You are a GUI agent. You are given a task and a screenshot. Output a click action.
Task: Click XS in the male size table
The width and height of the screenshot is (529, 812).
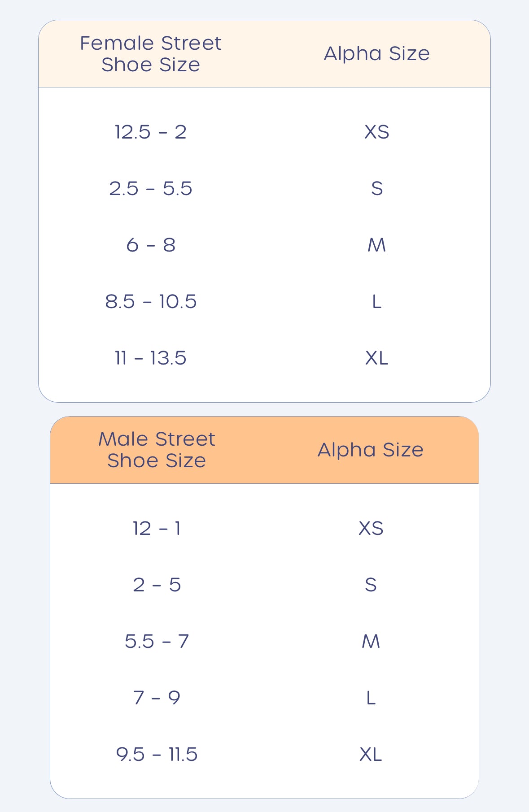click(x=371, y=528)
